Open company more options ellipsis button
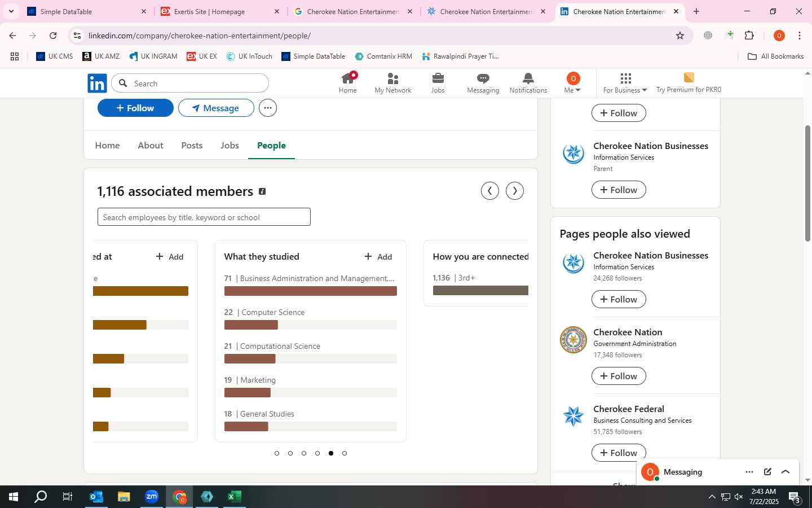The height and width of the screenshot is (508, 812). 268,108
